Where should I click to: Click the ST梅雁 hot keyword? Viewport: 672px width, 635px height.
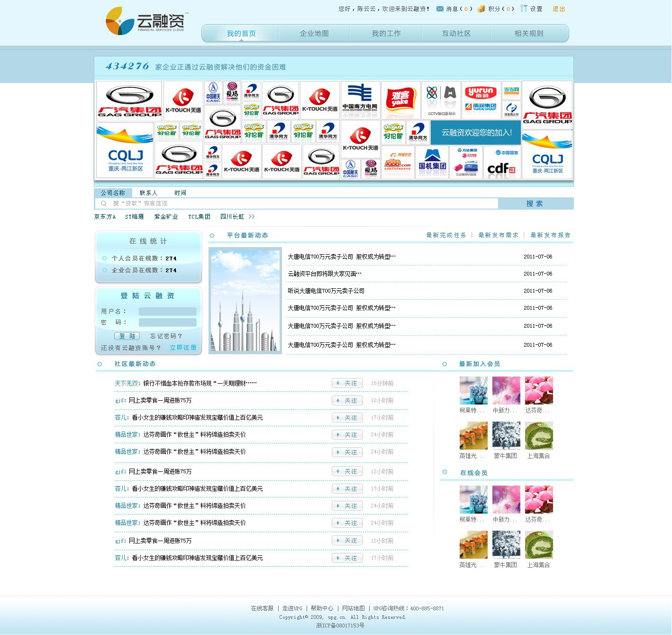[x=135, y=217]
